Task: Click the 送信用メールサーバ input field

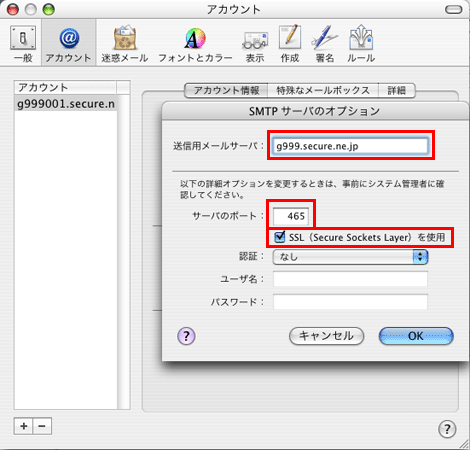Action: pos(350,146)
